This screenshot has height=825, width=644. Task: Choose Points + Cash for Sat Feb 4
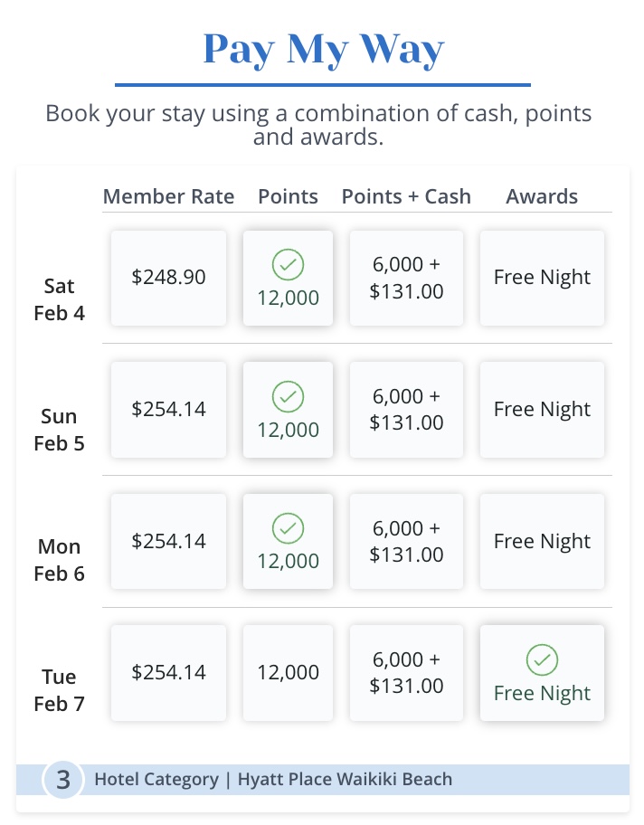[x=406, y=278]
